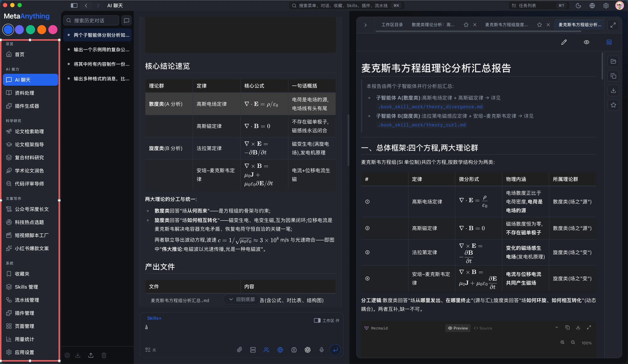
Task: Click the server stack icon in chat input
Action: [x=253, y=350]
